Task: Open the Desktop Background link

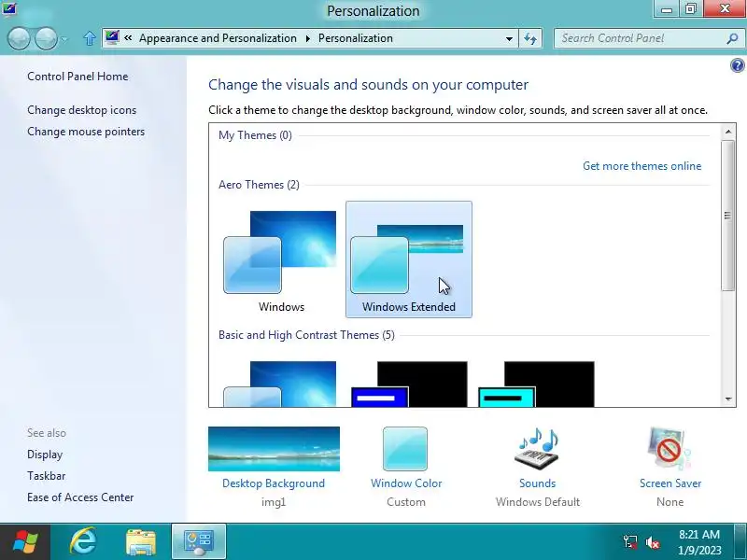Action: [x=274, y=483]
